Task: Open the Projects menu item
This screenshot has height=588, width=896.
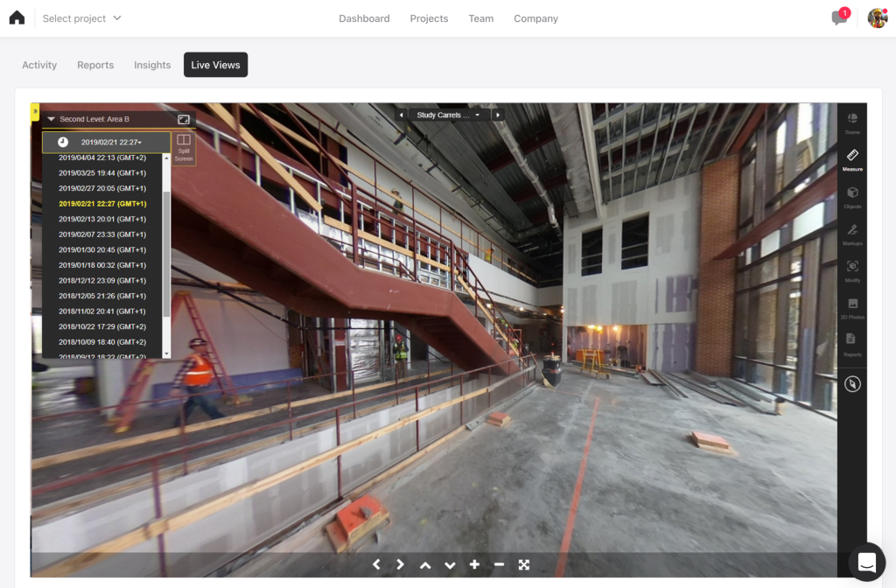Action: pyautogui.click(x=429, y=18)
